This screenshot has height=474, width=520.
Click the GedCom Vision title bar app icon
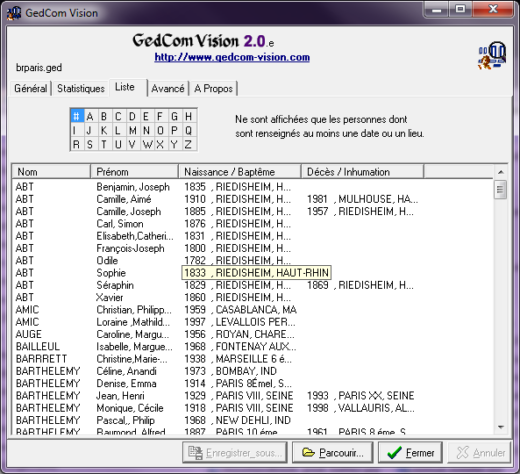(14, 13)
